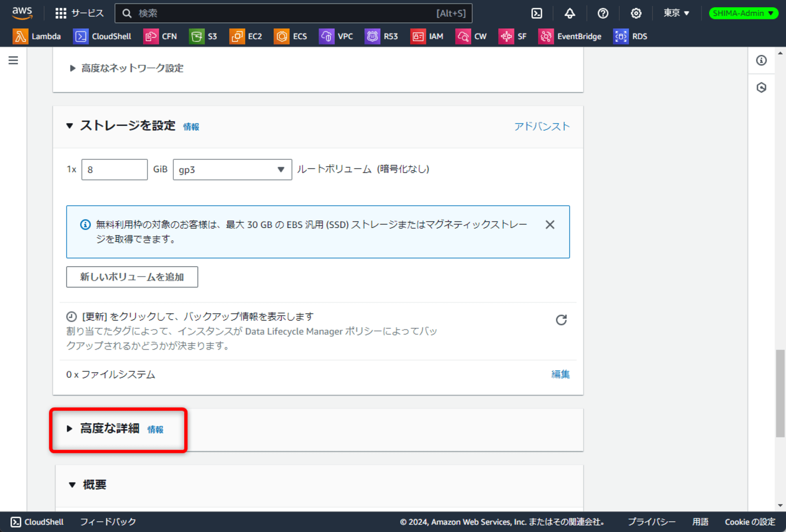
Task: Open the CW shortcut
Action: pyautogui.click(x=471, y=37)
